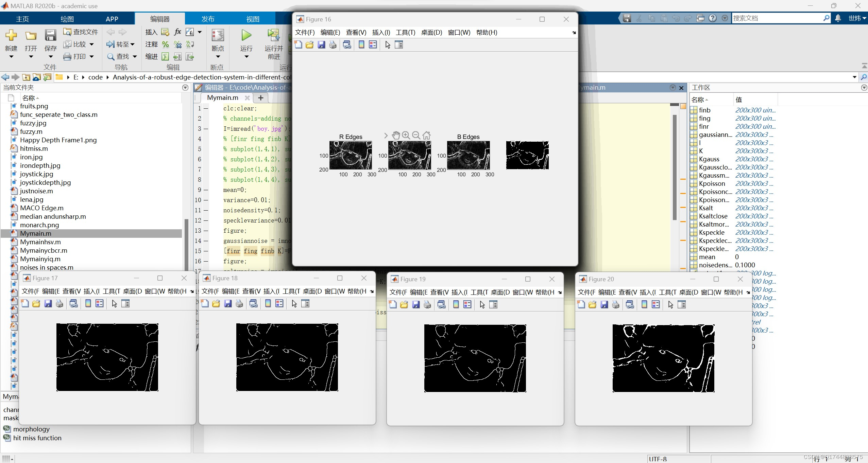Click up one folder level icon
This screenshot has height=463, width=868.
point(26,77)
